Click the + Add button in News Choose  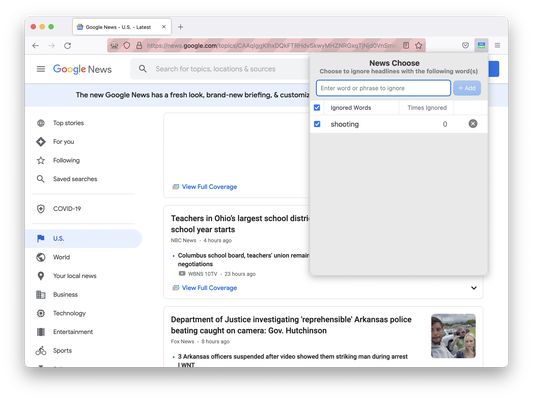pyautogui.click(x=467, y=88)
